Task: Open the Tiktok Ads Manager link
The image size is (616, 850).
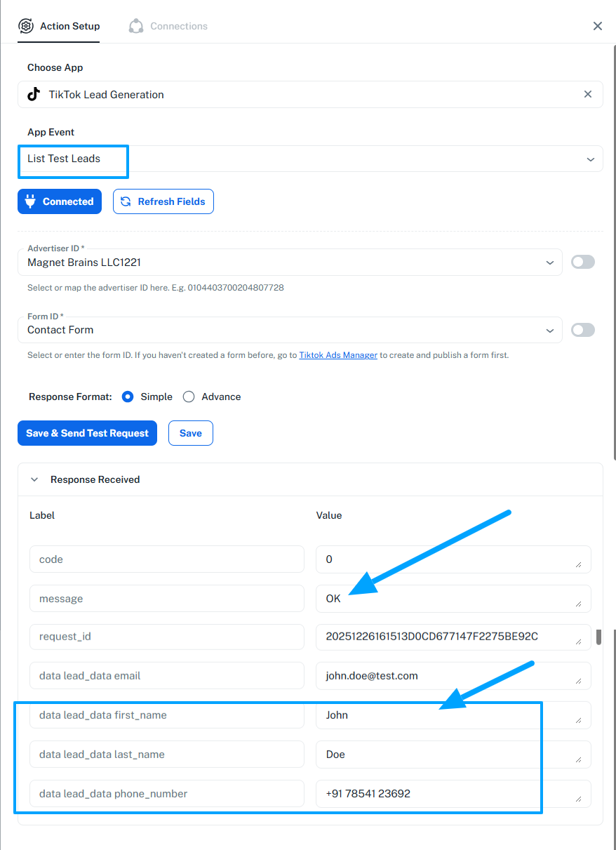Action: coord(338,355)
